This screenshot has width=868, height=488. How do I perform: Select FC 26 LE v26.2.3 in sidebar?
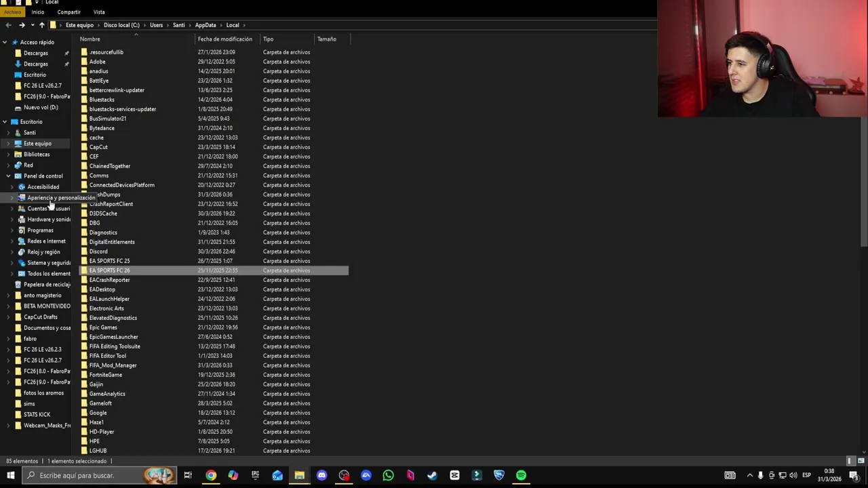(x=42, y=350)
